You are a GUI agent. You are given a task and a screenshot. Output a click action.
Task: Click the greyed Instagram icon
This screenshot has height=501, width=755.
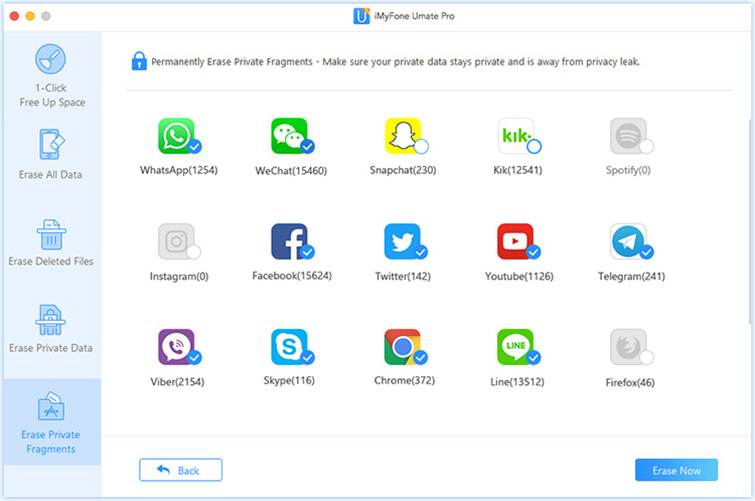click(176, 241)
